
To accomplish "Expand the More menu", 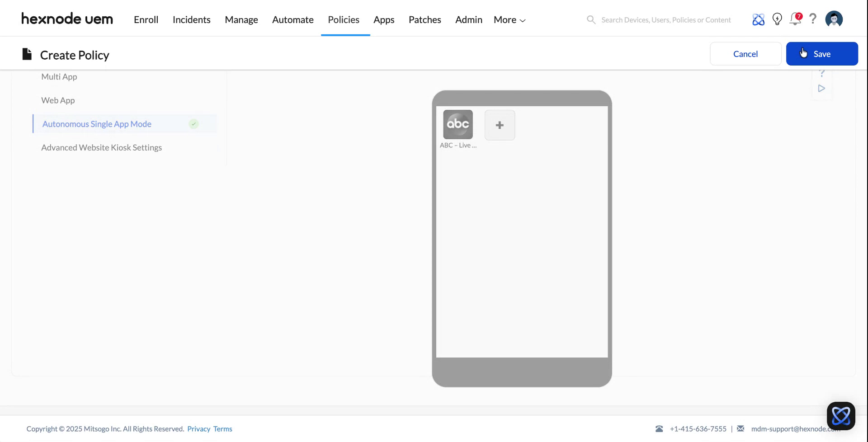I will (x=509, y=19).
